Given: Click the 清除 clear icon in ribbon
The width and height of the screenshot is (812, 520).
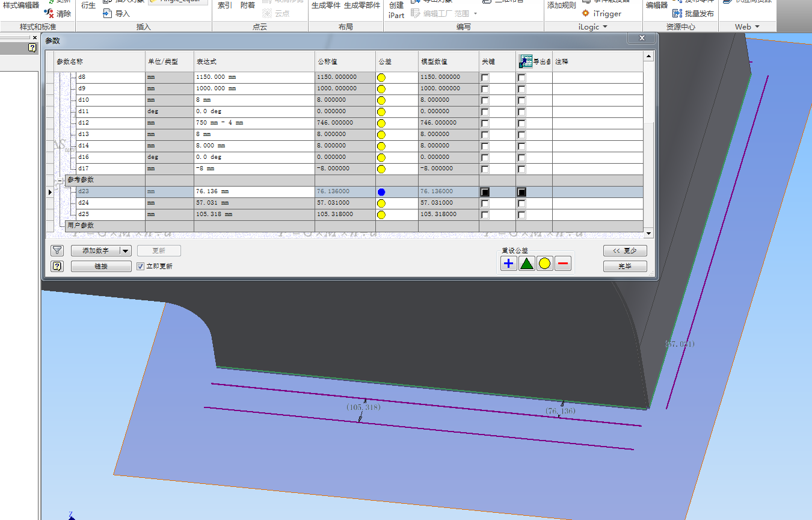Looking at the screenshot, I should pyautogui.click(x=49, y=13).
